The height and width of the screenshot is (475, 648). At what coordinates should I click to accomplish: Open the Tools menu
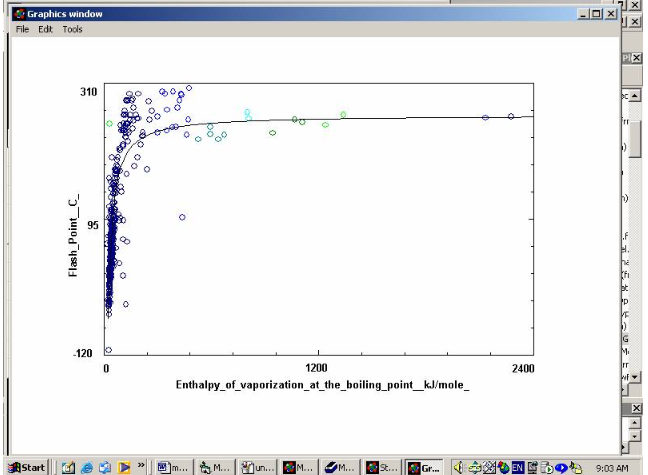(73, 30)
